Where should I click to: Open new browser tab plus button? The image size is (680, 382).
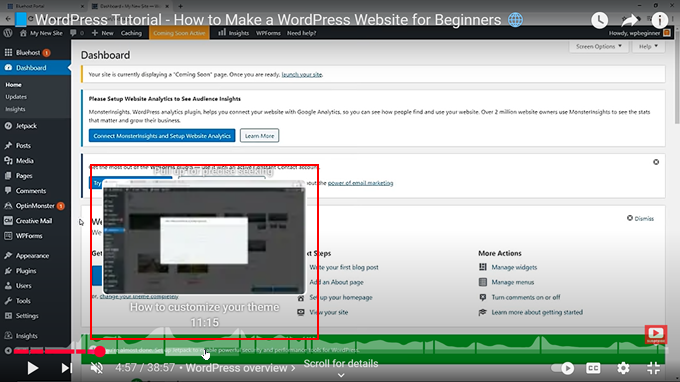click(180, 6)
